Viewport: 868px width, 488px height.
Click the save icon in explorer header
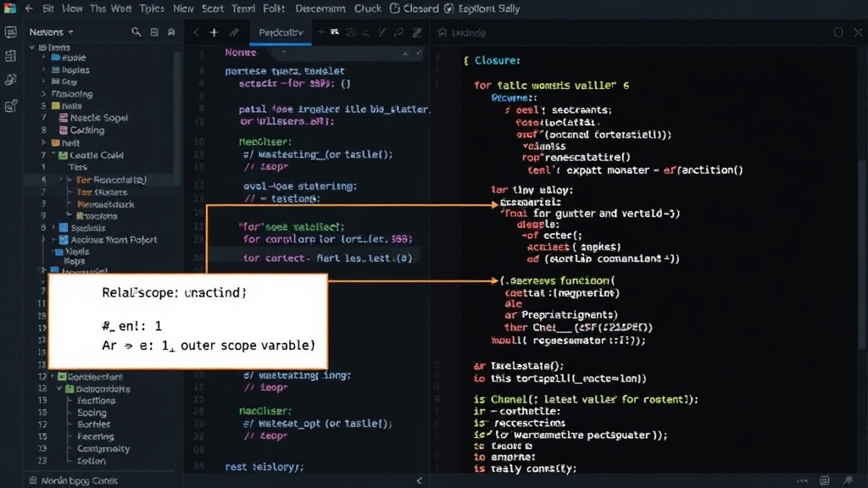click(x=154, y=32)
